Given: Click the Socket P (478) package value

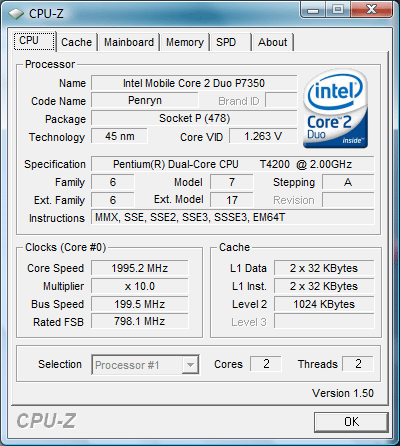Looking at the screenshot, I should point(194,118).
